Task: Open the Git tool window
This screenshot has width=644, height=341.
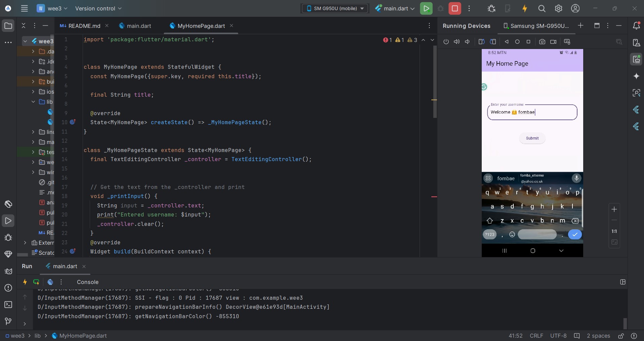Action: coord(8,321)
